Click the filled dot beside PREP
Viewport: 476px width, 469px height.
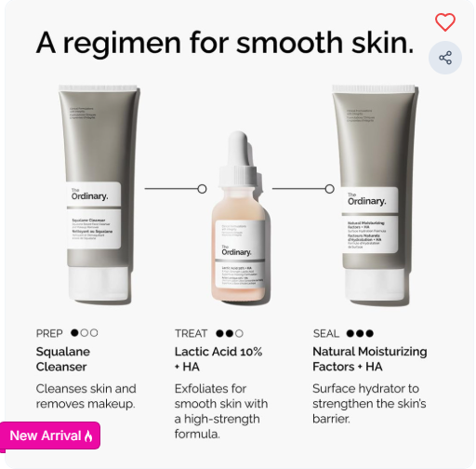point(74,333)
